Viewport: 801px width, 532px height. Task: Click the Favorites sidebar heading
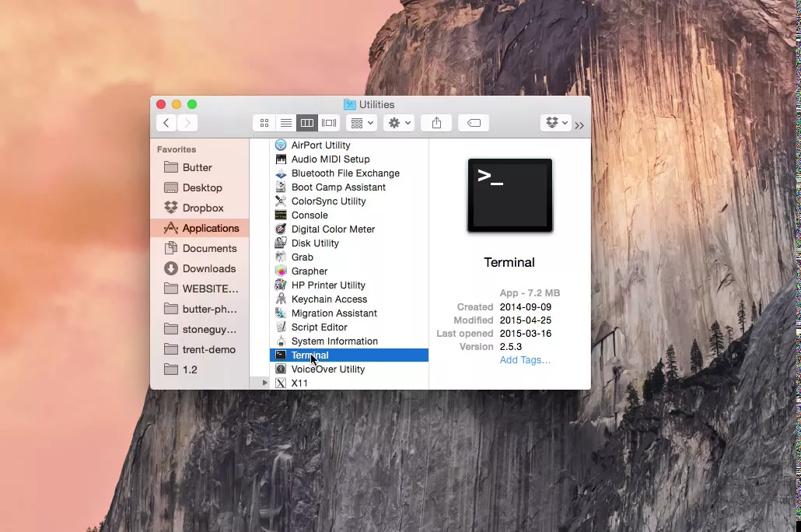pyautogui.click(x=177, y=149)
